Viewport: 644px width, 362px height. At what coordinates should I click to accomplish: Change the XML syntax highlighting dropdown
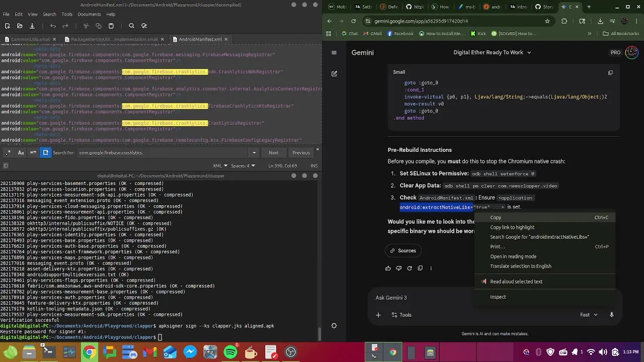[x=220, y=165]
